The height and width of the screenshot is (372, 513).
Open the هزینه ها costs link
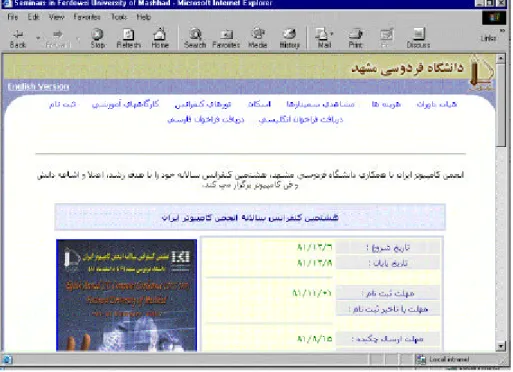click(x=386, y=105)
